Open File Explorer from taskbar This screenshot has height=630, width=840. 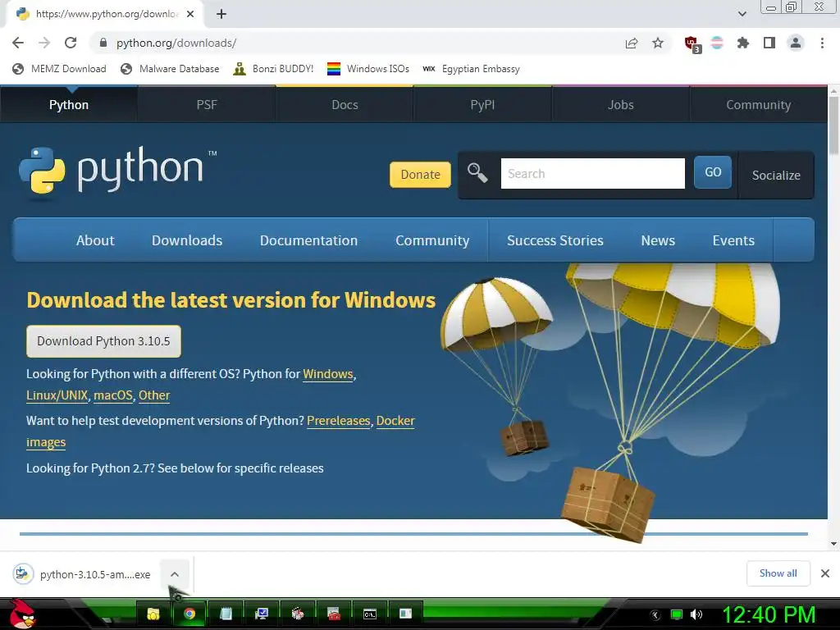[x=153, y=614]
